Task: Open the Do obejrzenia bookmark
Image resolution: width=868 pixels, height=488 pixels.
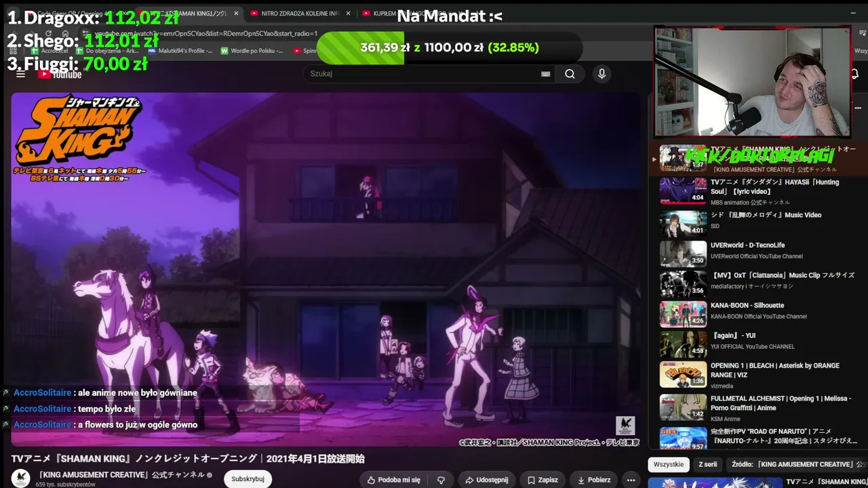Action: pyautogui.click(x=107, y=51)
